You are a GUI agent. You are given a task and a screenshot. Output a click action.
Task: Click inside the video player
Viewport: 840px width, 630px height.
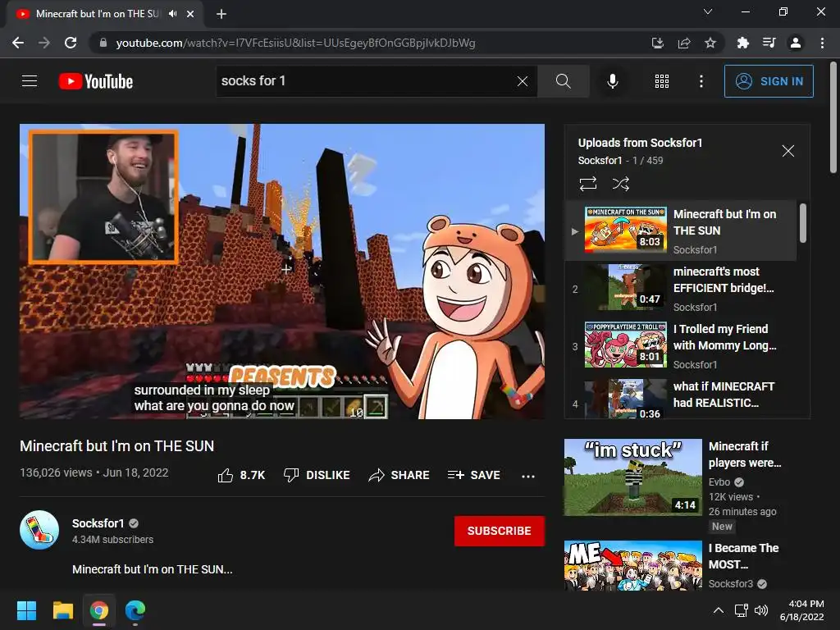[282, 272]
